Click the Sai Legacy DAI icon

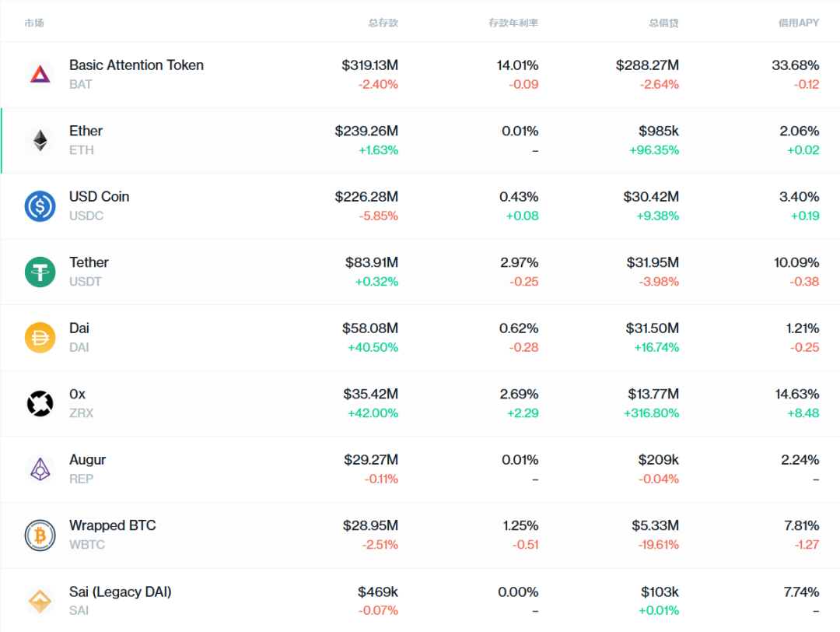coord(40,601)
